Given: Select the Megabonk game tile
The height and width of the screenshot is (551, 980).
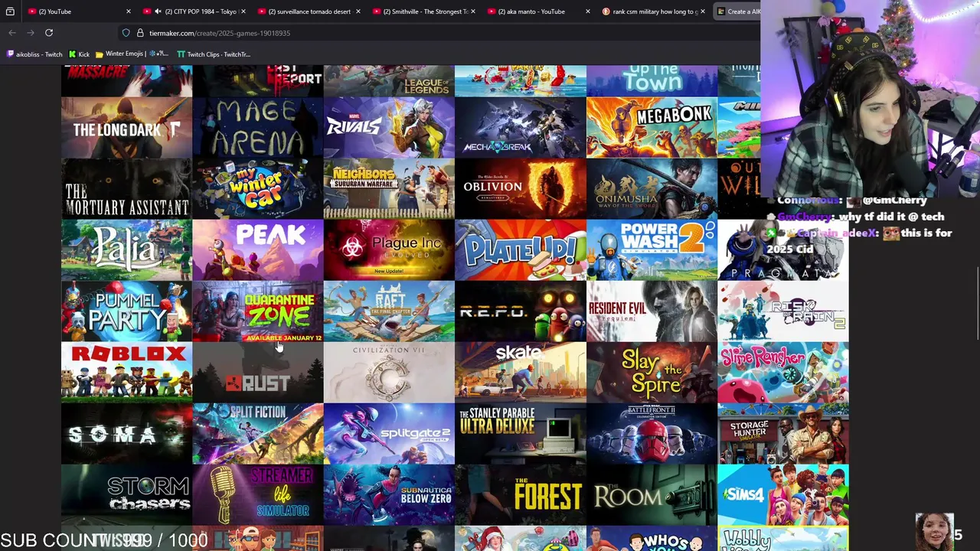Looking at the screenshot, I should pos(652,128).
